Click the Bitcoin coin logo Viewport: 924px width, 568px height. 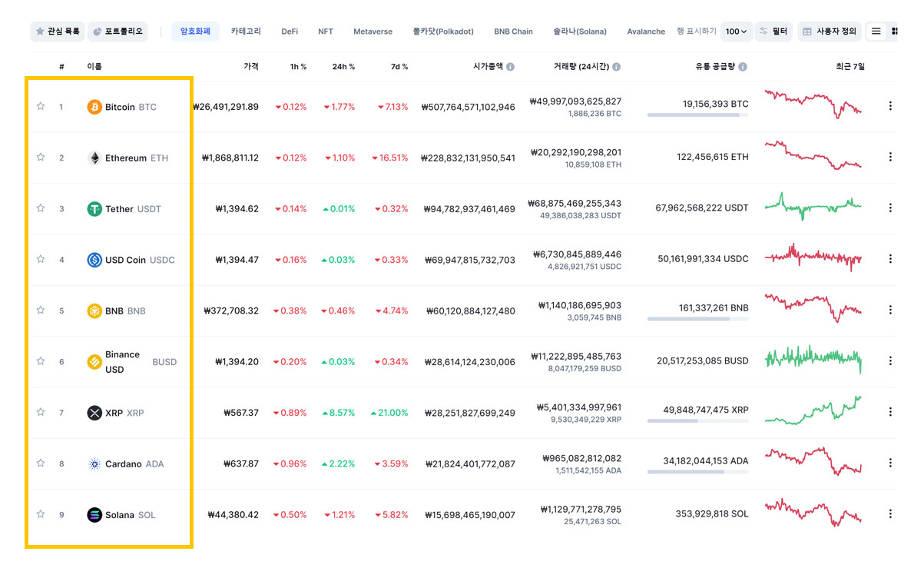point(94,107)
